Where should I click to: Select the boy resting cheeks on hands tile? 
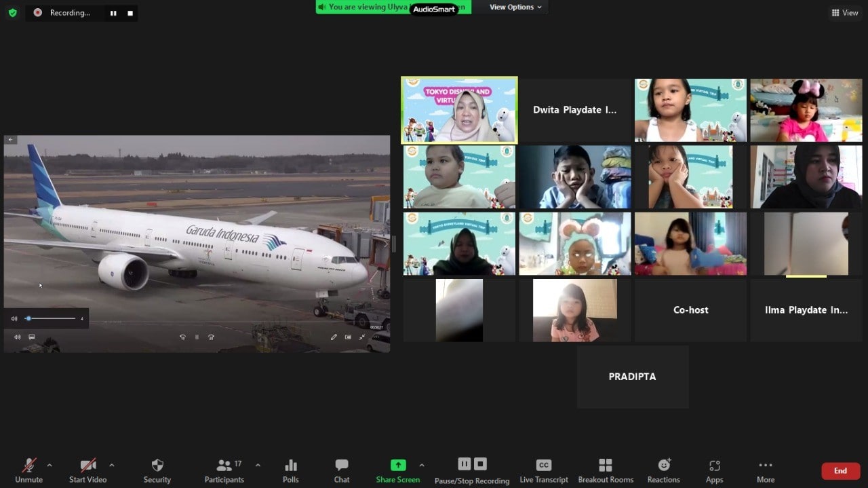click(x=574, y=176)
